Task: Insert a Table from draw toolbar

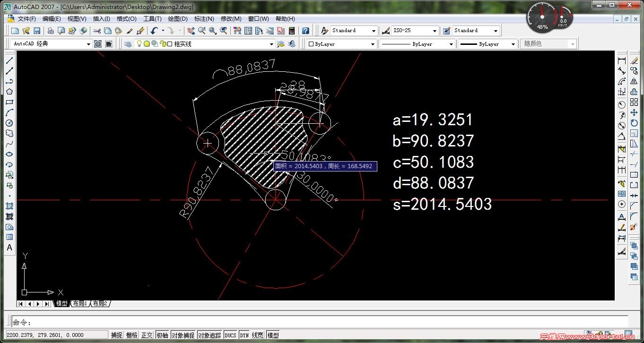Action: click(x=9, y=237)
